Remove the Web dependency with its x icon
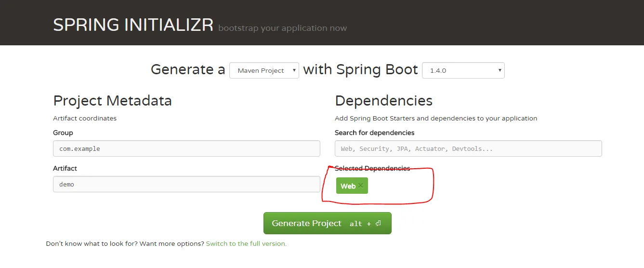This screenshot has width=644, height=268. coord(361,186)
